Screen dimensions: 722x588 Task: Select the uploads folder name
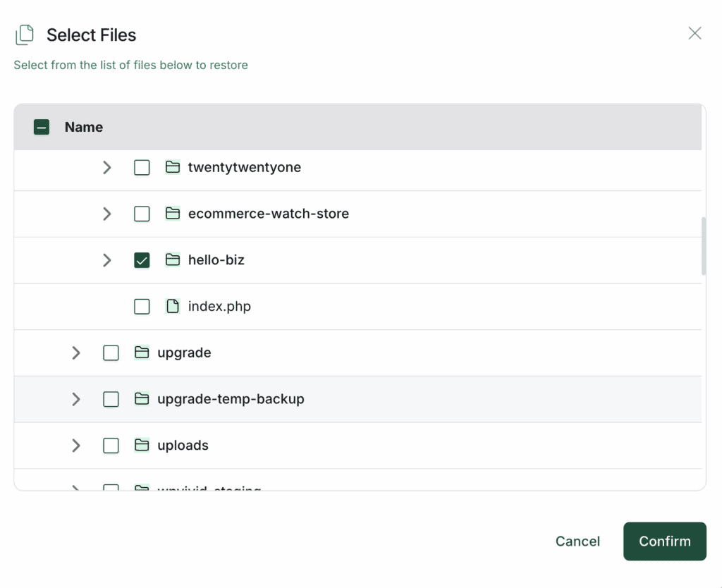pyautogui.click(x=183, y=446)
